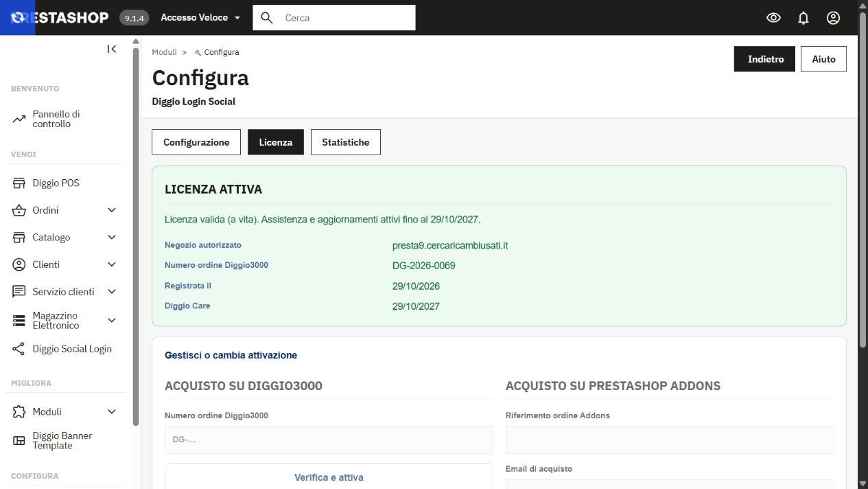Screen dimensions: 868x489
Task: Focus the Numero ordine Diggio3000 input
Action: coord(329,440)
